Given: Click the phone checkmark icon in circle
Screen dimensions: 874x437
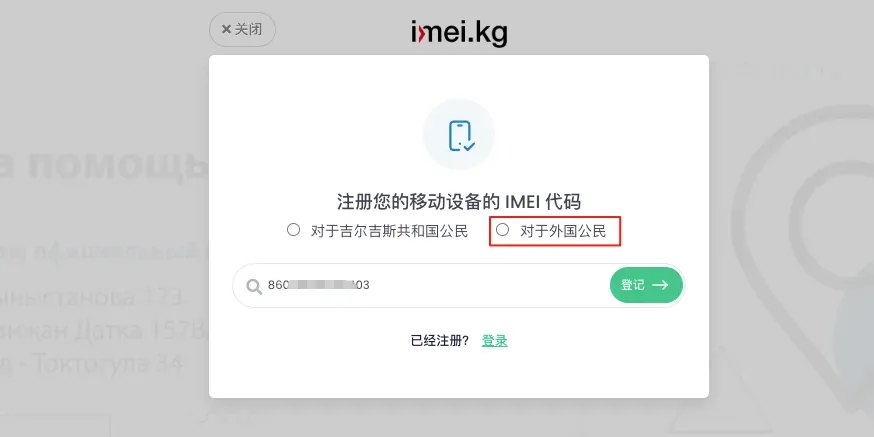Looking at the screenshot, I should (x=459, y=135).
